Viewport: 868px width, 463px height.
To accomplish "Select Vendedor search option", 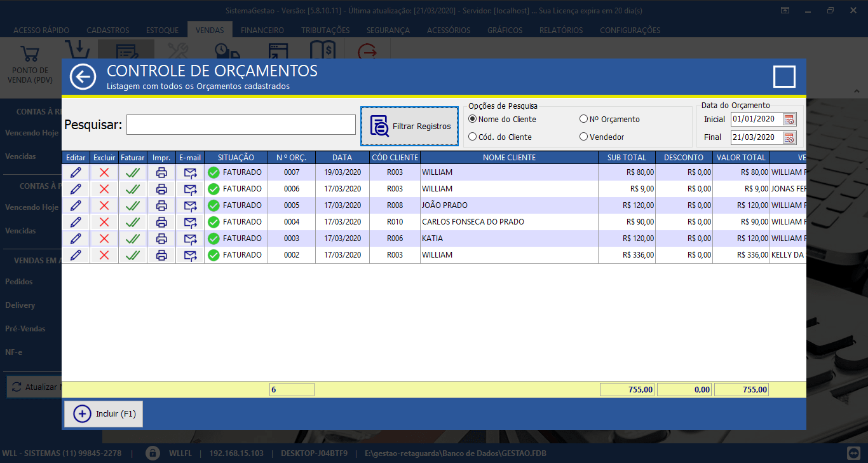I will (x=583, y=137).
